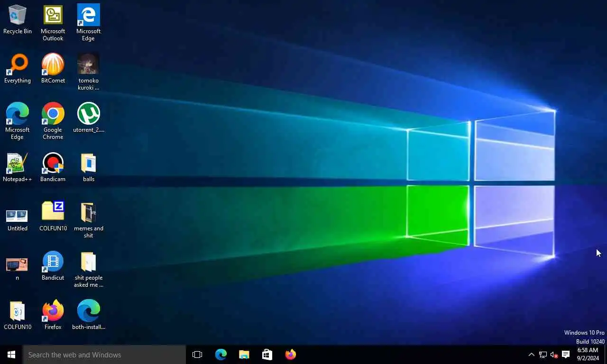Select the new Microsoft Edge shortcut beside Chrome
Image resolution: width=607 pixels, height=364 pixels.
point(18,121)
